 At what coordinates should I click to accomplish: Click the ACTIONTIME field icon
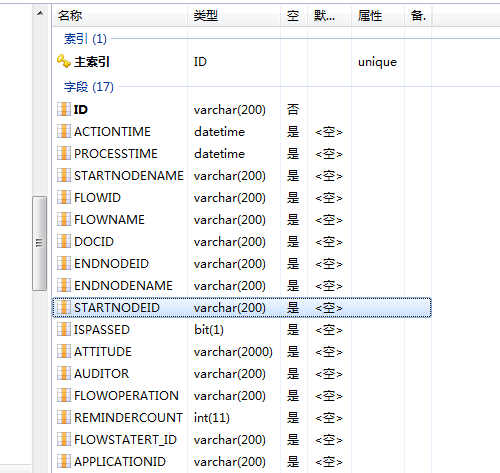tap(63, 131)
